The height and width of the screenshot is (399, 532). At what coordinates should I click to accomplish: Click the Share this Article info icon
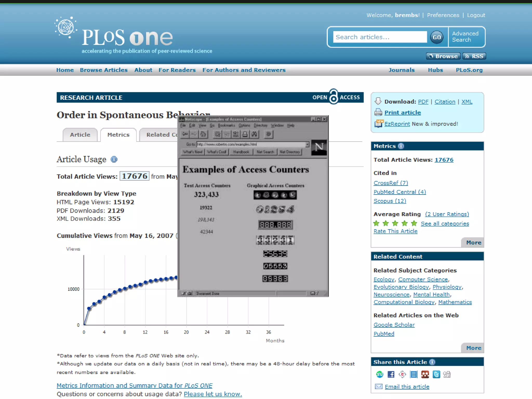click(432, 362)
